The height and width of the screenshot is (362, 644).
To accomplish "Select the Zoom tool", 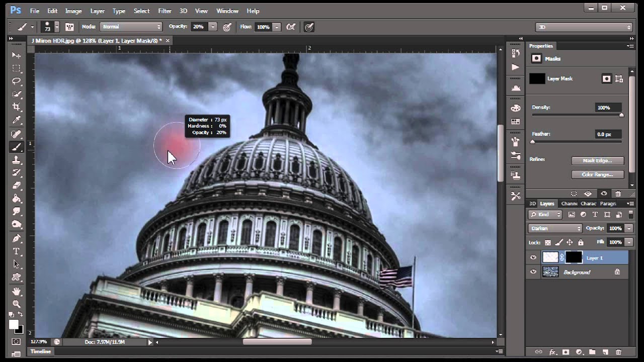I will click(x=17, y=304).
